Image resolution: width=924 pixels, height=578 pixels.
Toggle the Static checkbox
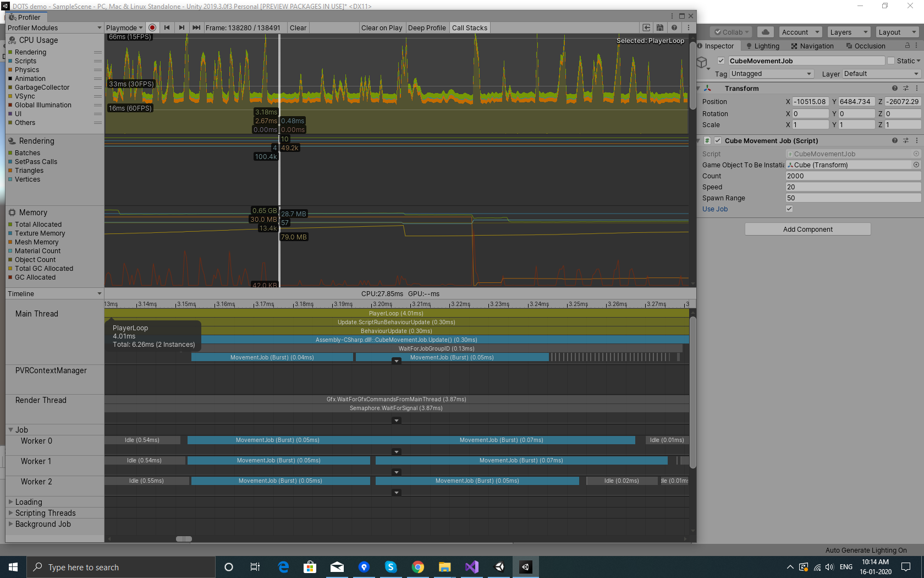(x=891, y=61)
